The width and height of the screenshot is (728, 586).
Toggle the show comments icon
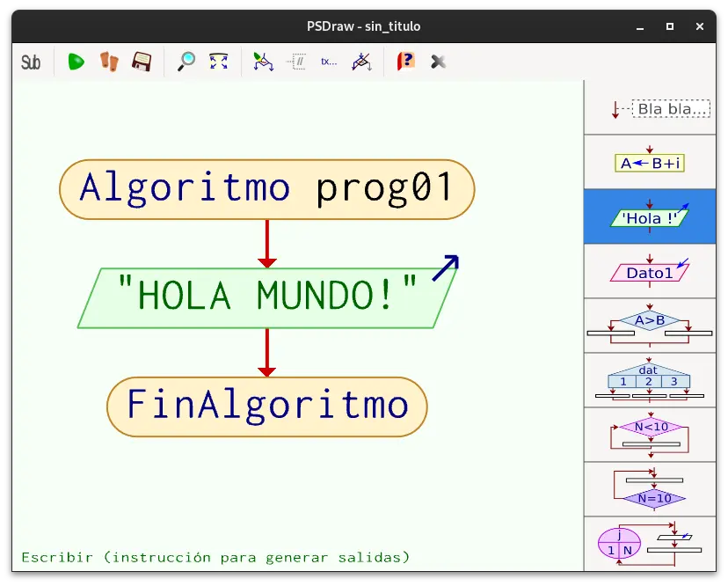(x=296, y=62)
